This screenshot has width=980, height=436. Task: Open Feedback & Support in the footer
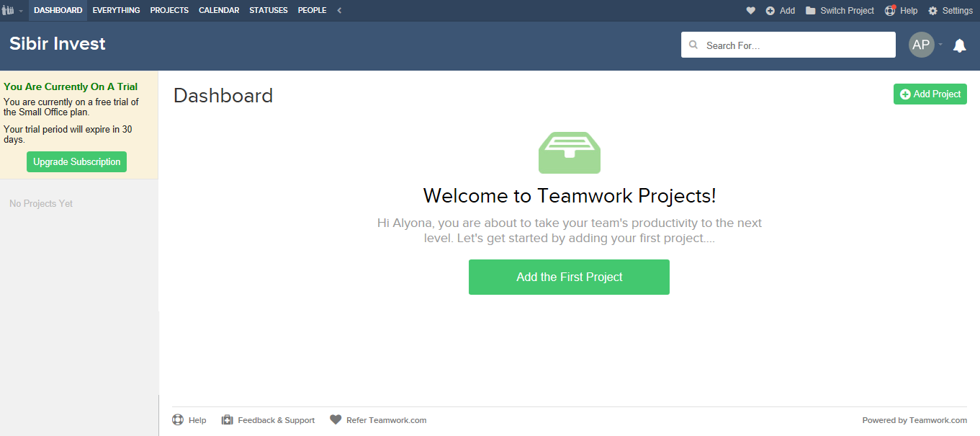coord(268,420)
